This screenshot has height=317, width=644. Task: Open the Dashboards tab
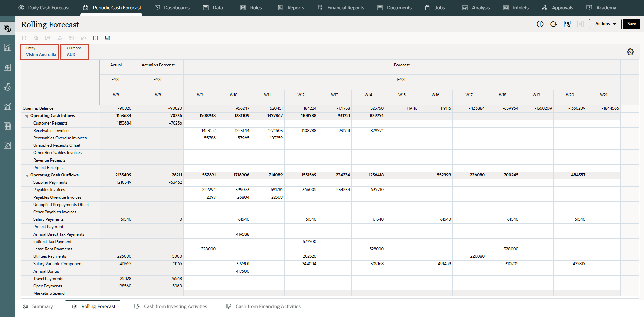(x=172, y=8)
